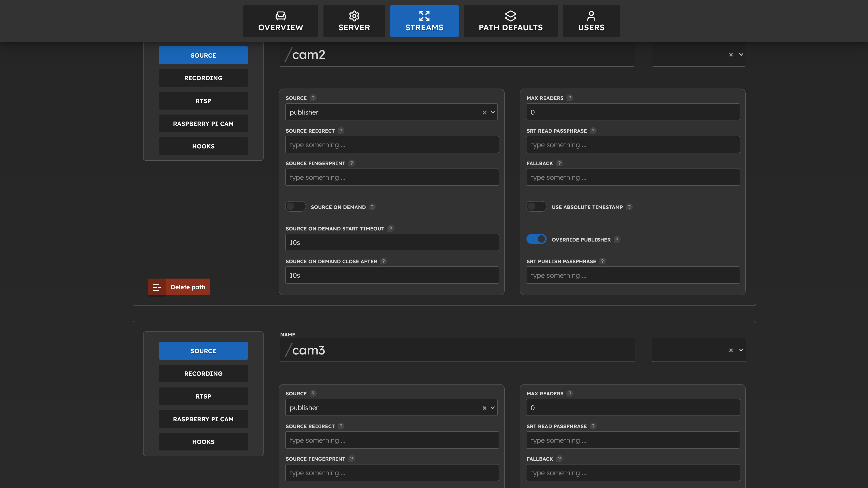
Task: Toggle Use Absolute Timestamp switch
Action: coord(536,206)
